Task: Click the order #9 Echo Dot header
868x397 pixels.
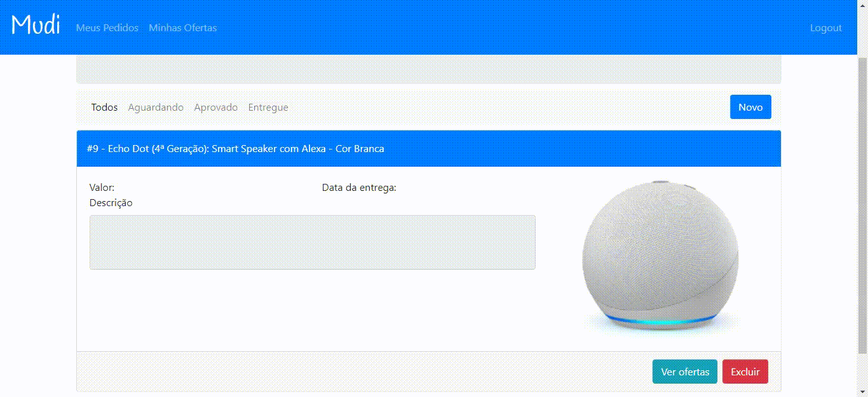Action: pyautogui.click(x=429, y=148)
